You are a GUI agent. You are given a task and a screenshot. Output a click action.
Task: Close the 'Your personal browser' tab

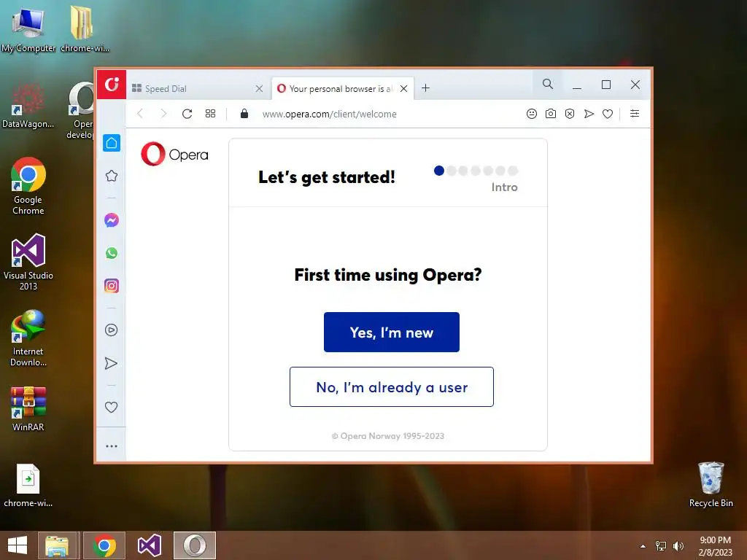tap(403, 88)
